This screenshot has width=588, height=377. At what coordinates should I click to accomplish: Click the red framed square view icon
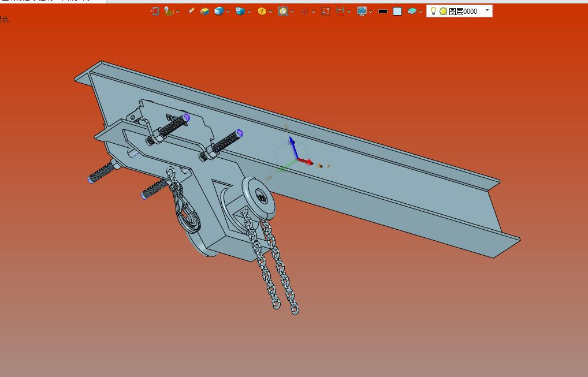click(x=326, y=11)
